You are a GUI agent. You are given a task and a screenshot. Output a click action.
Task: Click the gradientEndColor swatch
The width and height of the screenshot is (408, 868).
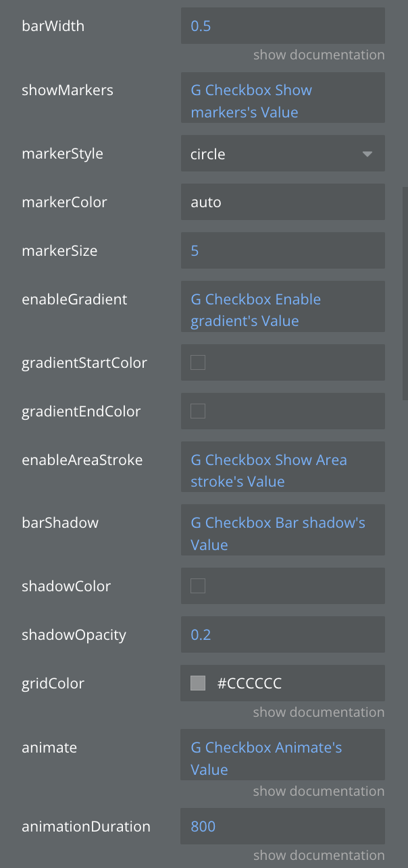tap(198, 412)
